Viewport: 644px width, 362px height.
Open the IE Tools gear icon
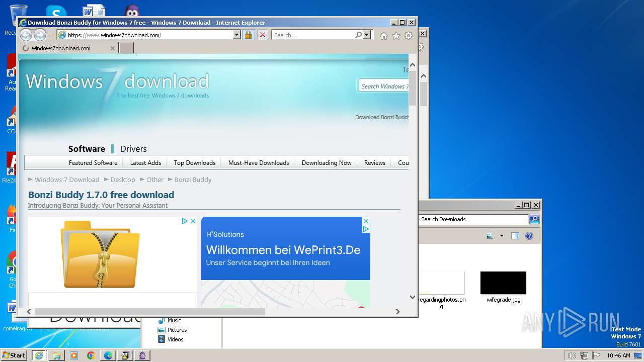(x=409, y=36)
